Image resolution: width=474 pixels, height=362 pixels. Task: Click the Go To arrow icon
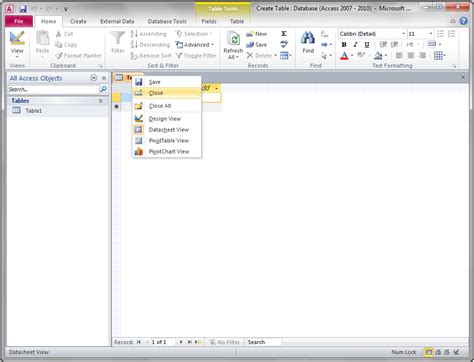click(x=324, y=45)
